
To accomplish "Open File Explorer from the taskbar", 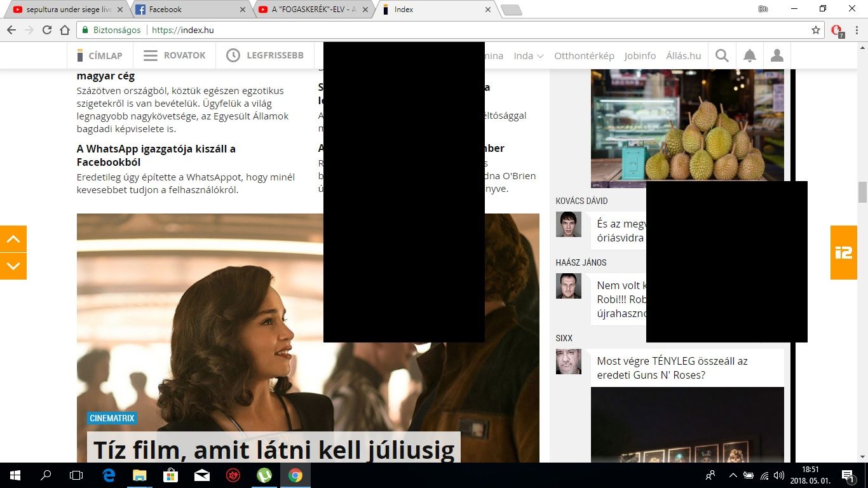I will click(139, 475).
